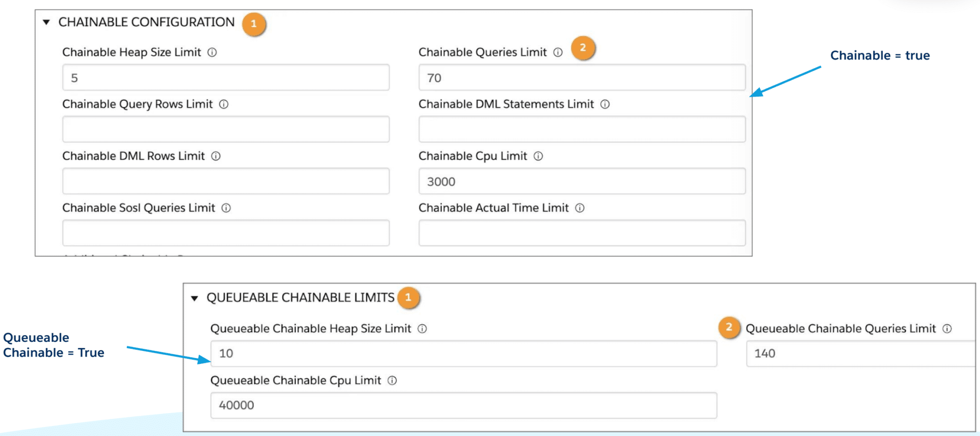Click info icon beside Chainable Actual Time Limit
This screenshot has height=436, width=980.
[x=580, y=208]
